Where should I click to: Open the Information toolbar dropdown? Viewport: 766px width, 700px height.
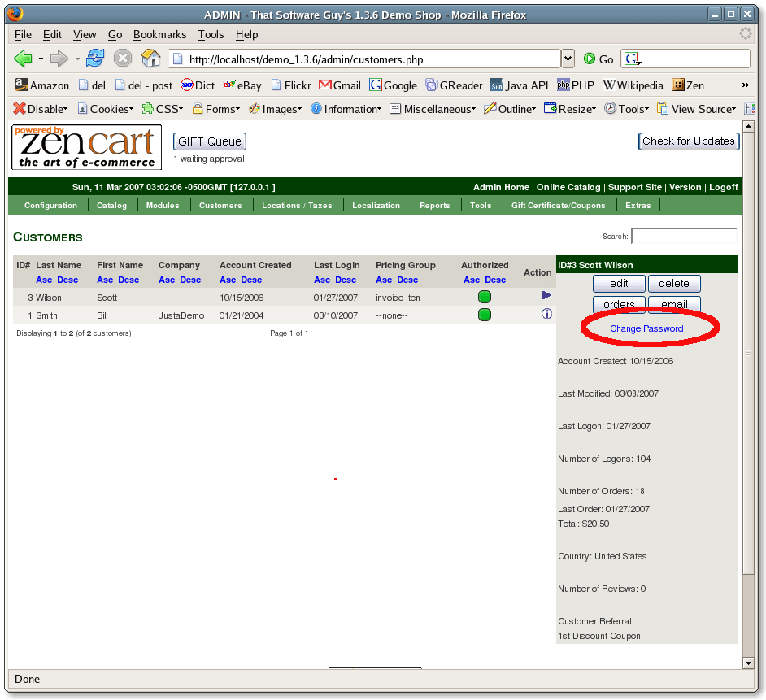pos(346,109)
